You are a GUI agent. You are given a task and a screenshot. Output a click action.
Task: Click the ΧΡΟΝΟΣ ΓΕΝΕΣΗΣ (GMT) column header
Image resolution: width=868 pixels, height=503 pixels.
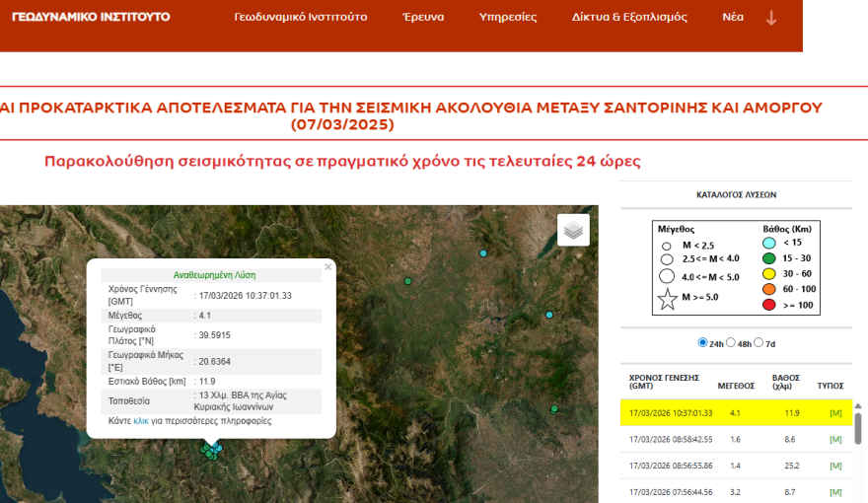click(x=664, y=382)
